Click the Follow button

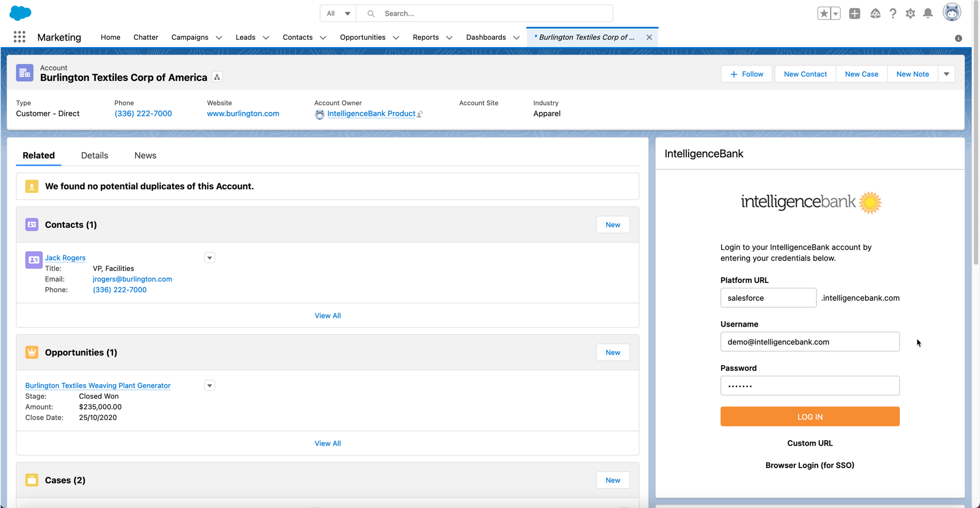pos(746,74)
